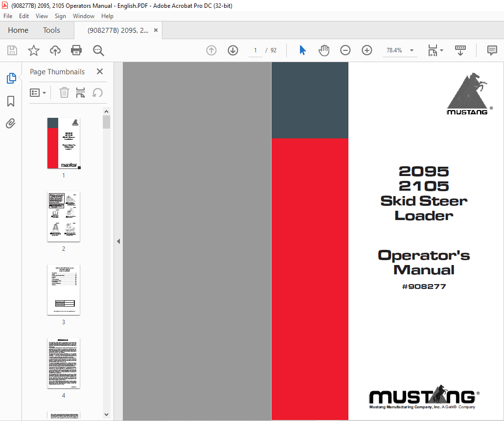
Task: Click the '2095' model number text
Action: pos(424,172)
